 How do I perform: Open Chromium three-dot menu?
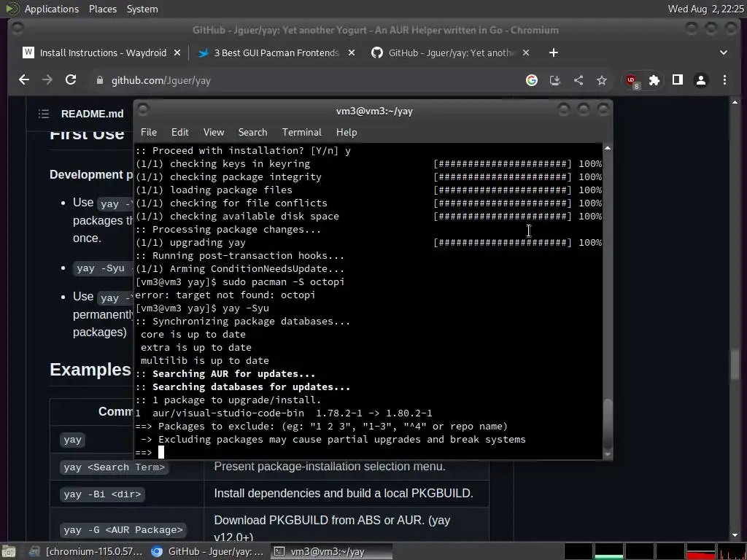click(x=724, y=80)
